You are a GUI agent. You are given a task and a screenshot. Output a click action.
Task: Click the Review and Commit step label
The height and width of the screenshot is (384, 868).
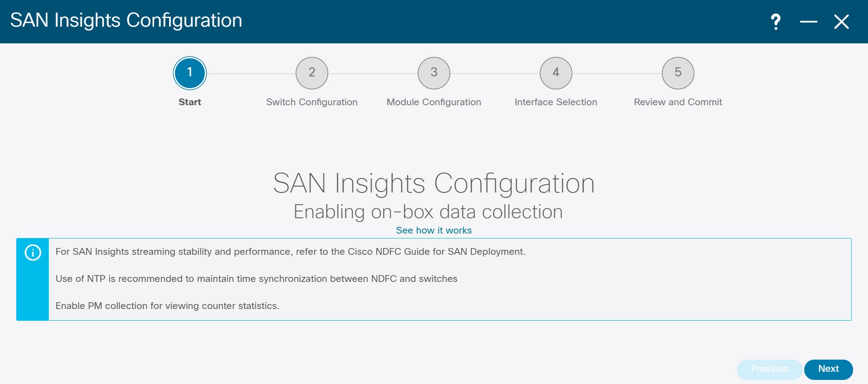(x=677, y=102)
